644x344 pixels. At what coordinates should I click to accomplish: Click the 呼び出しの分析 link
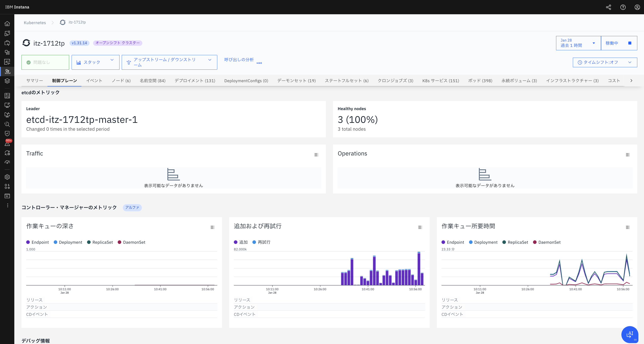(x=239, y=60)
